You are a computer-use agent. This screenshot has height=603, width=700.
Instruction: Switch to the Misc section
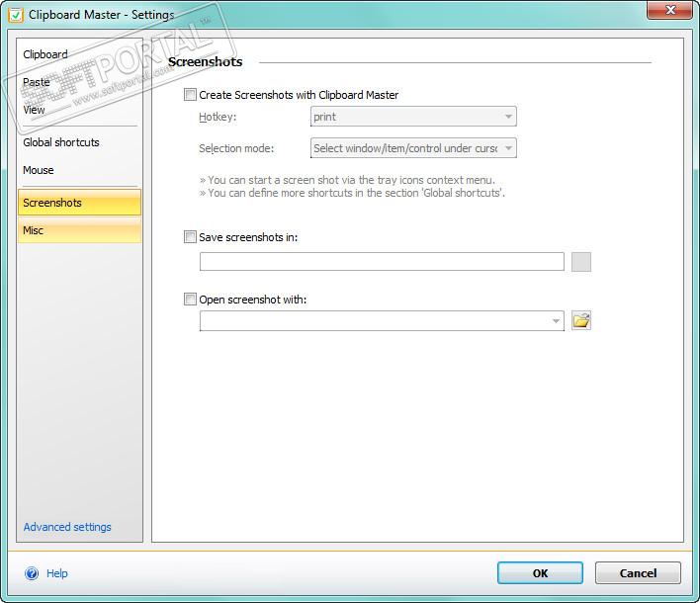(x=79, y=230)
